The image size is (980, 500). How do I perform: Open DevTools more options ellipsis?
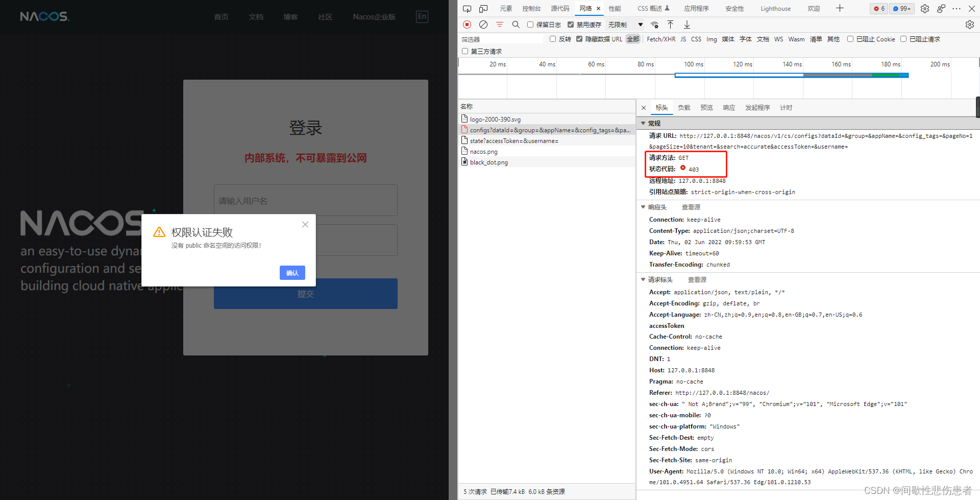click(x=957, y=9)
